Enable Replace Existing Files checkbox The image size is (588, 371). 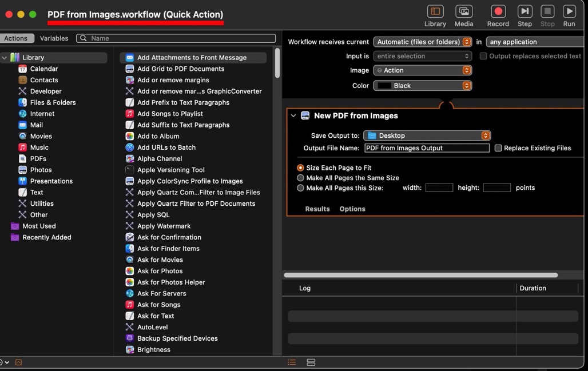click(498, 148)
